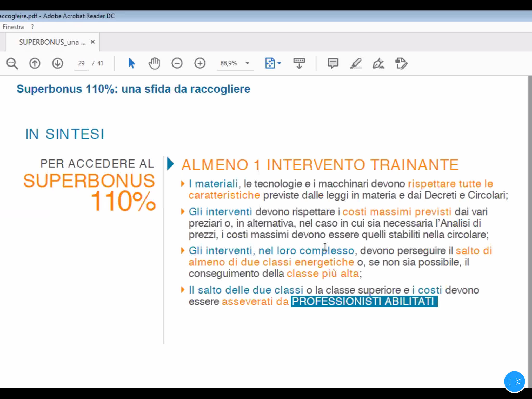Expand the page fit options arrow
532x399 pixels.
click(279, 63)
